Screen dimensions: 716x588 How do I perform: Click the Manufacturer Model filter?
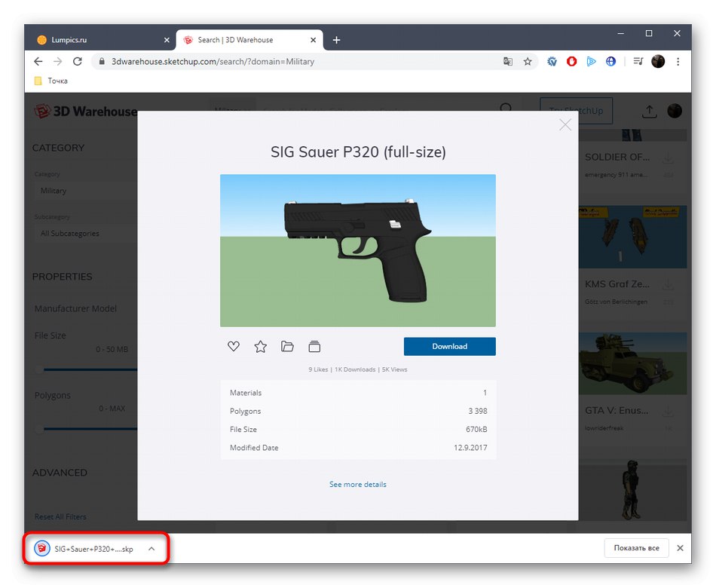tap(76, 309)
